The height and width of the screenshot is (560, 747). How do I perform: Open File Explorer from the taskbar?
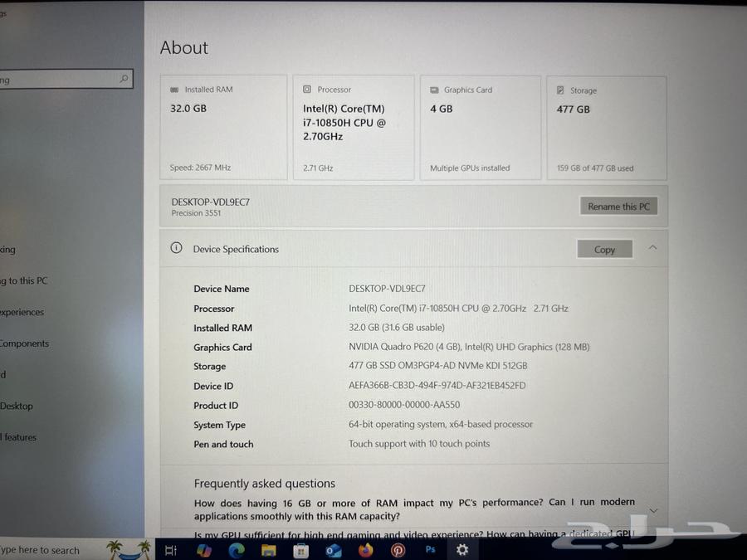coord(269,550)
